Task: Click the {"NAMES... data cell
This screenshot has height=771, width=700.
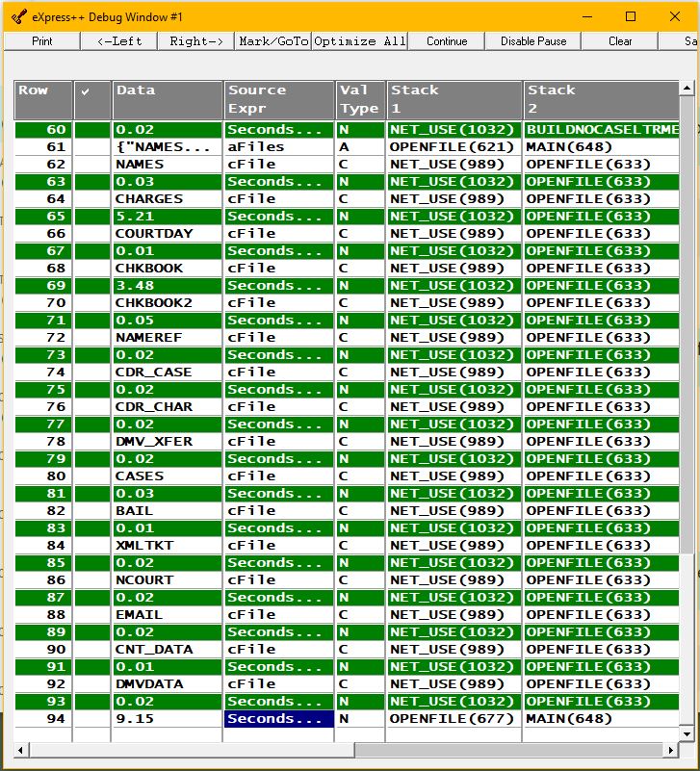Action: [168, 147]
